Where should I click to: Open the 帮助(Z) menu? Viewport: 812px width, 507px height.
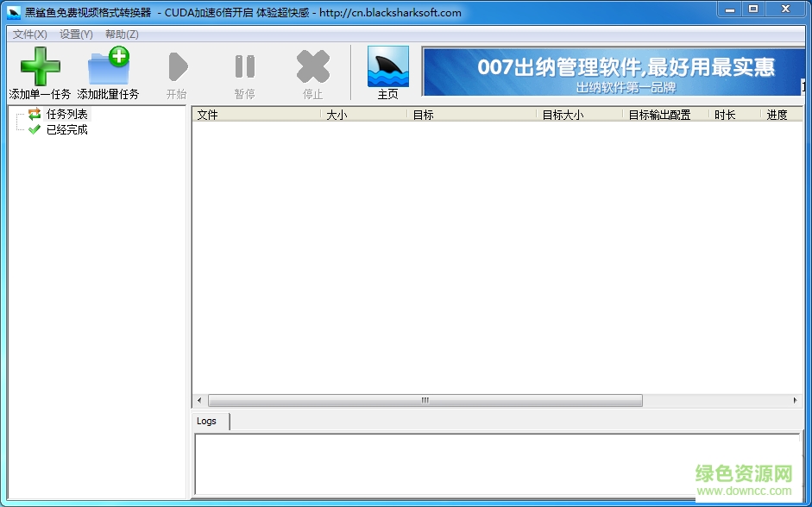pyautogui.click(x=122, y=34)
